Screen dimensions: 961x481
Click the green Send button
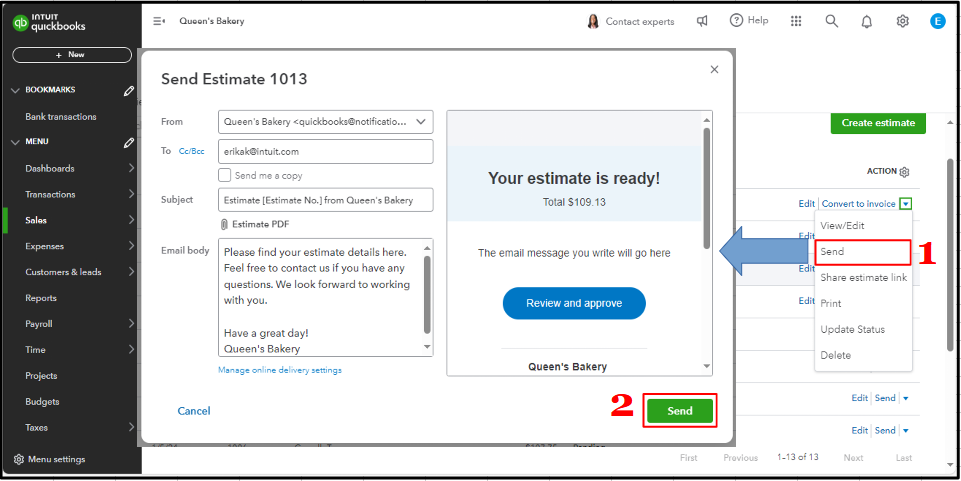(680, 411)
